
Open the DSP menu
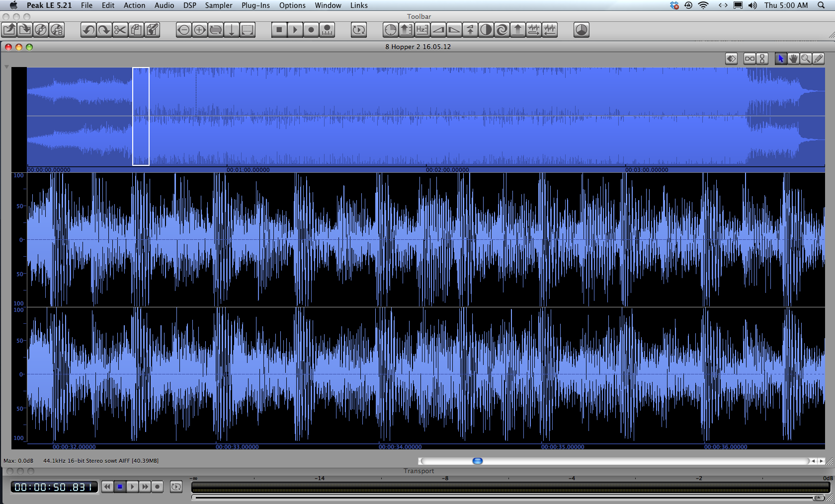(x=189, y=5)
